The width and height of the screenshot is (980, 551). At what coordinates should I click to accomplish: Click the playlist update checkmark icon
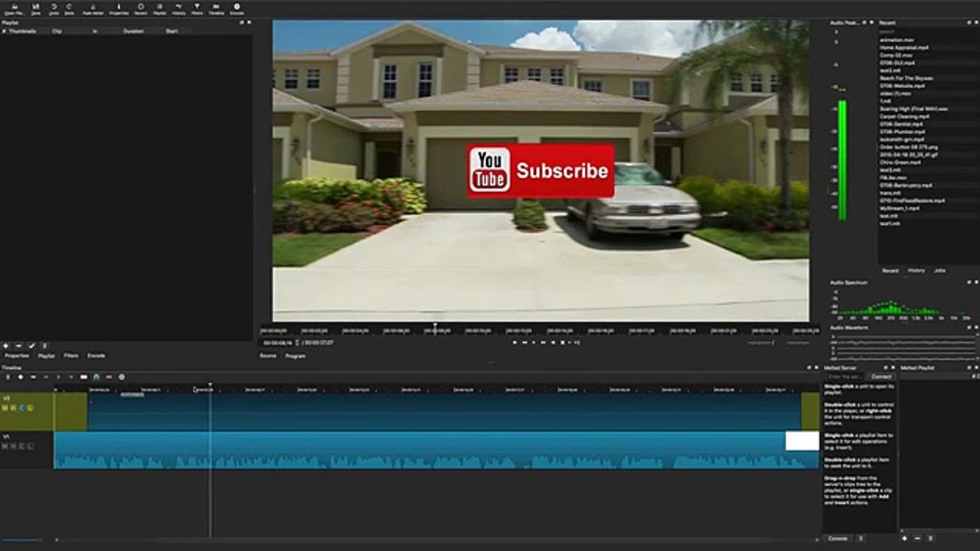(32, 346)
